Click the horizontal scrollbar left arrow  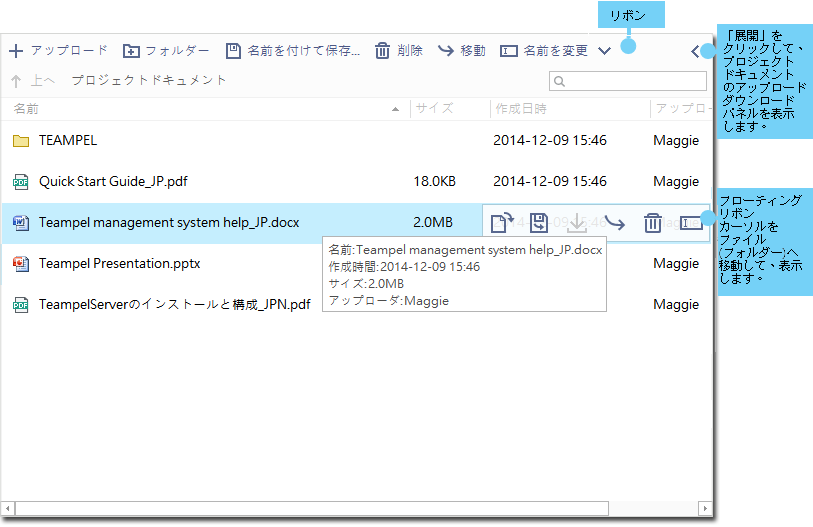click(x=8, y=508)
